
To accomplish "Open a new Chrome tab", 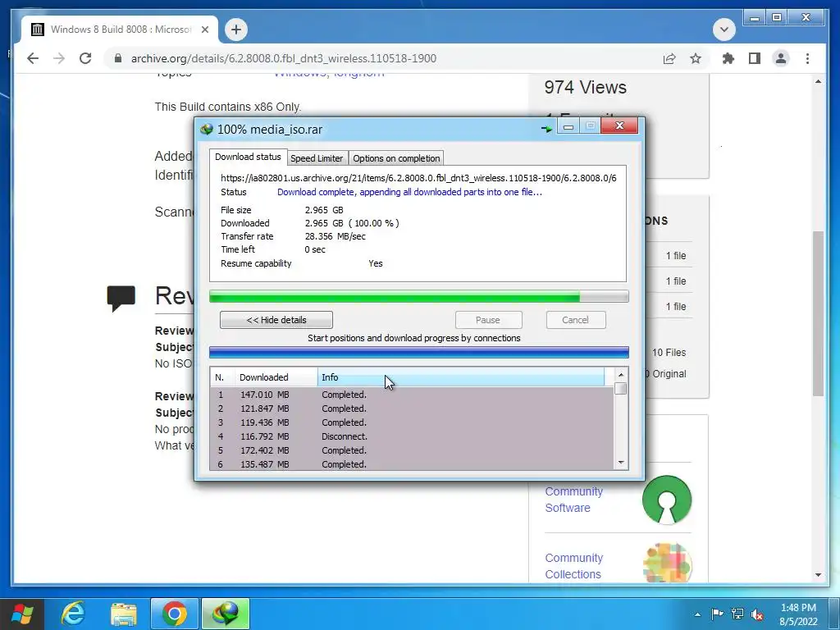I will pyautogui.click(x=236, y=30).
